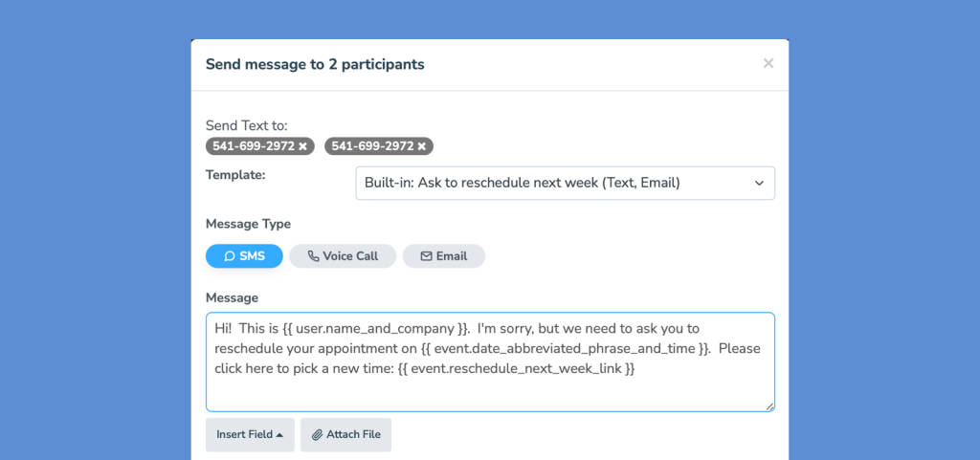Click the envelope icon on Email

[x=426, y=256]
